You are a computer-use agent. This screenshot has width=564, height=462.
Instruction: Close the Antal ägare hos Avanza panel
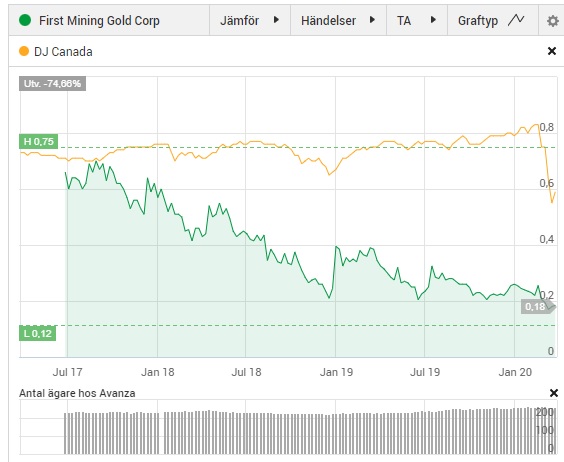point(554,393)
